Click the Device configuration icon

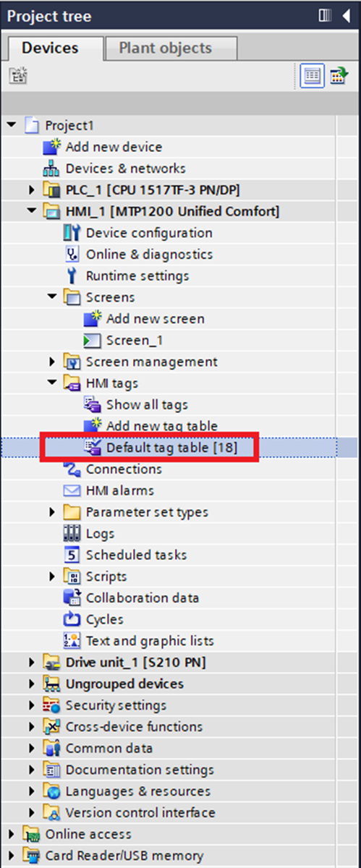pos(72,233)
